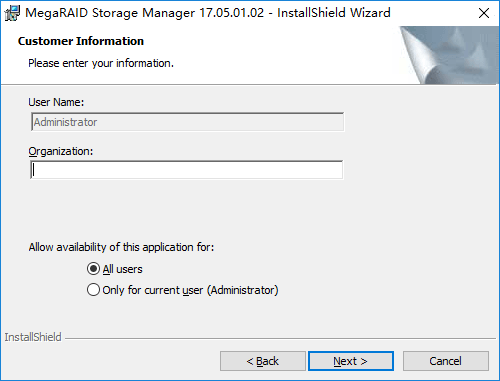500x381 pixels.
Task: Click the 'User Name:' label
Action: (56, 102)
